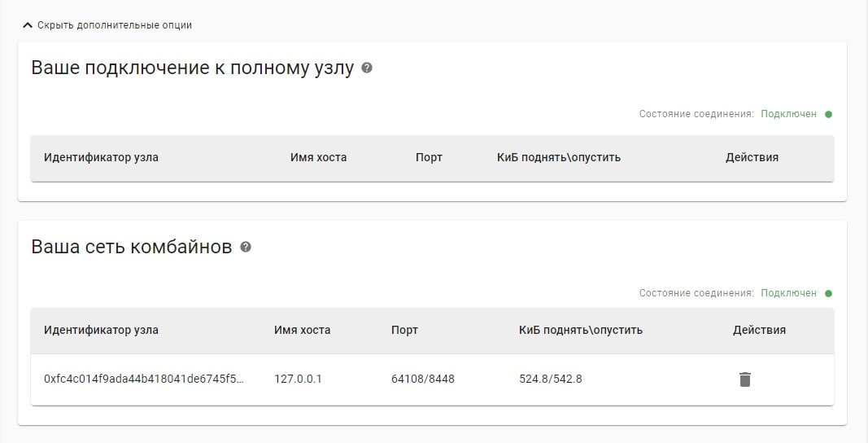Click the green status dot in full node section

828,114
